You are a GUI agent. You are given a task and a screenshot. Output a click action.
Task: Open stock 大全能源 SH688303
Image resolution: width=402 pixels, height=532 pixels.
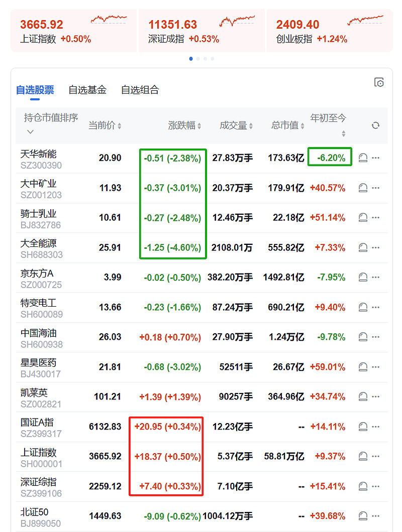pos(42,249)
